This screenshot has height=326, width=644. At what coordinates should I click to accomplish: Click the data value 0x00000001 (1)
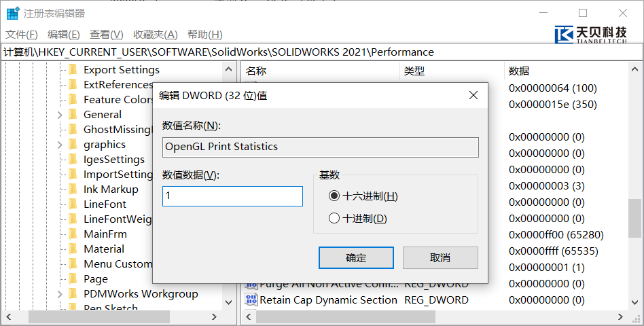click(547, 268)
